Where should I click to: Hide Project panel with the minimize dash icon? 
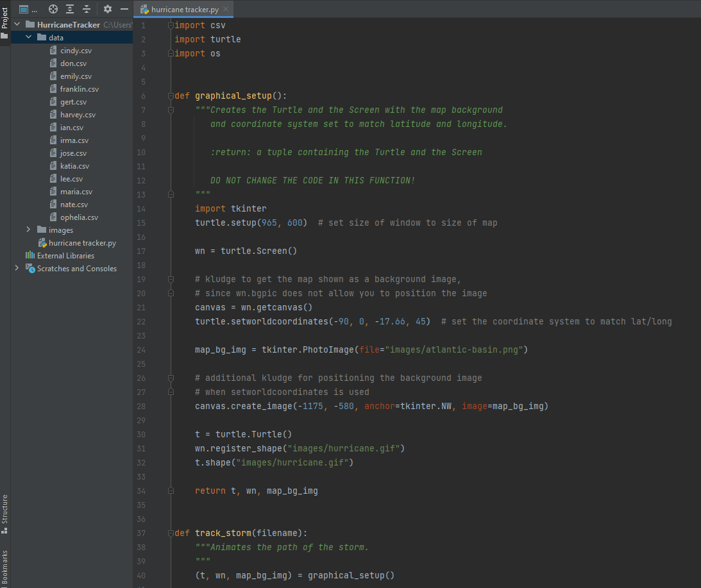pos(124,9)
